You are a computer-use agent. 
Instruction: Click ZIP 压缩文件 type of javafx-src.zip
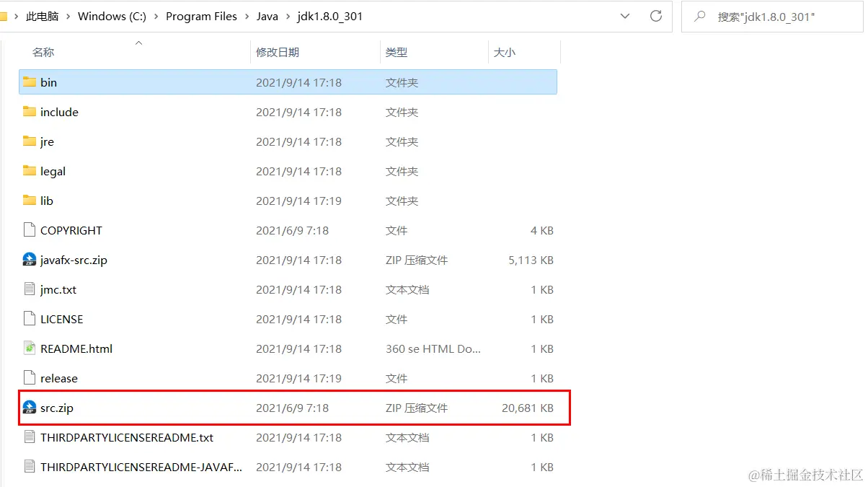tap(417, 260)
